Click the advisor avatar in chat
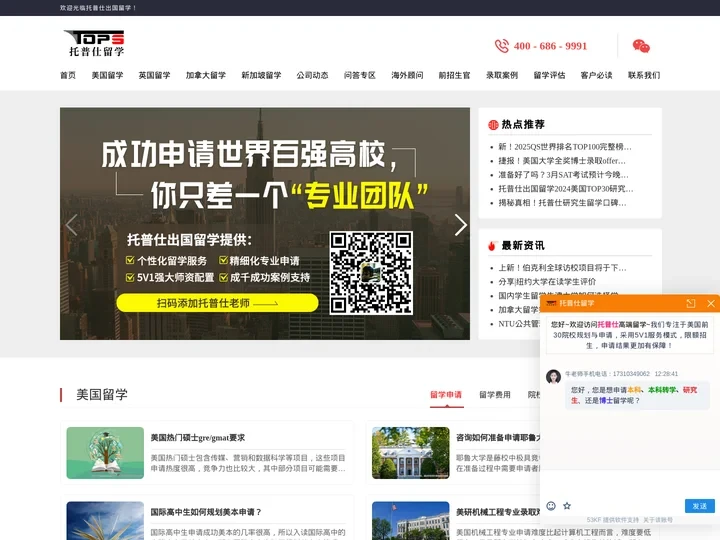 pyautogui.click(x=553, y=376)
